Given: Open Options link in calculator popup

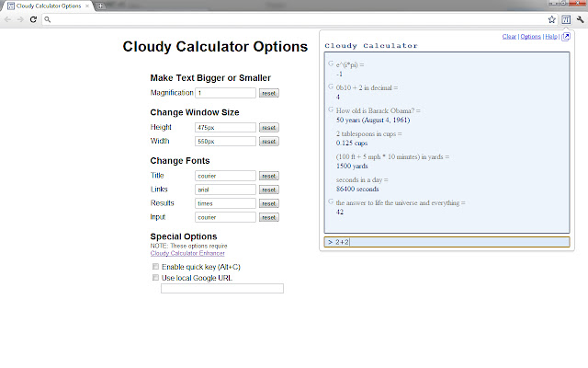Looking at the screenshot, I should [530, 37].
